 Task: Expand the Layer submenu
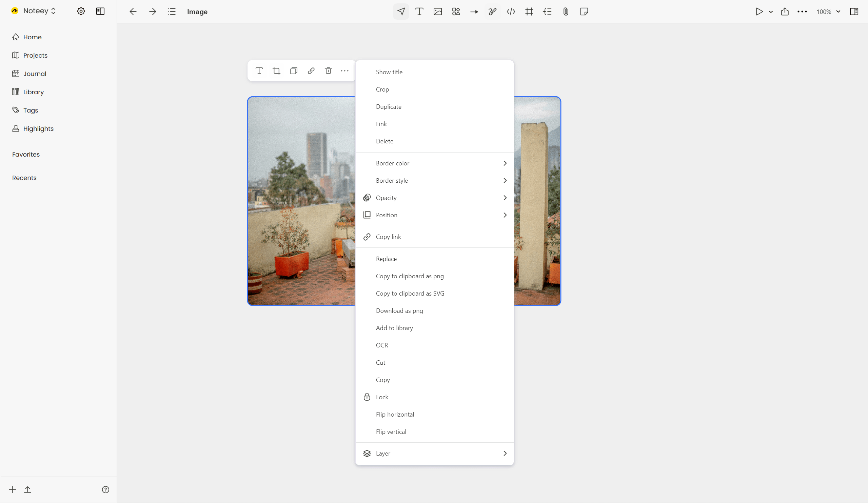[434, 454]
